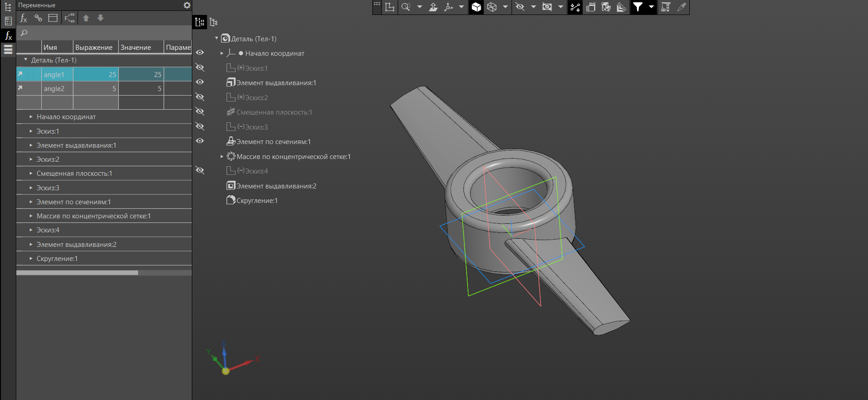Open the zoom tool dropdown arrow
The image size is (868, 400).
(x=419, y=7)
